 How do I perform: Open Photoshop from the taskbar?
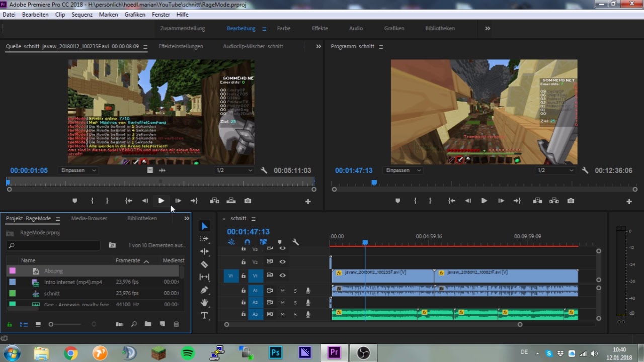[x=276, y=353]
